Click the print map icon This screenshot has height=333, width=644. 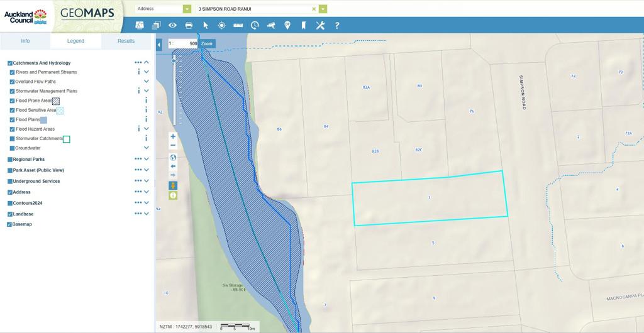189,25
